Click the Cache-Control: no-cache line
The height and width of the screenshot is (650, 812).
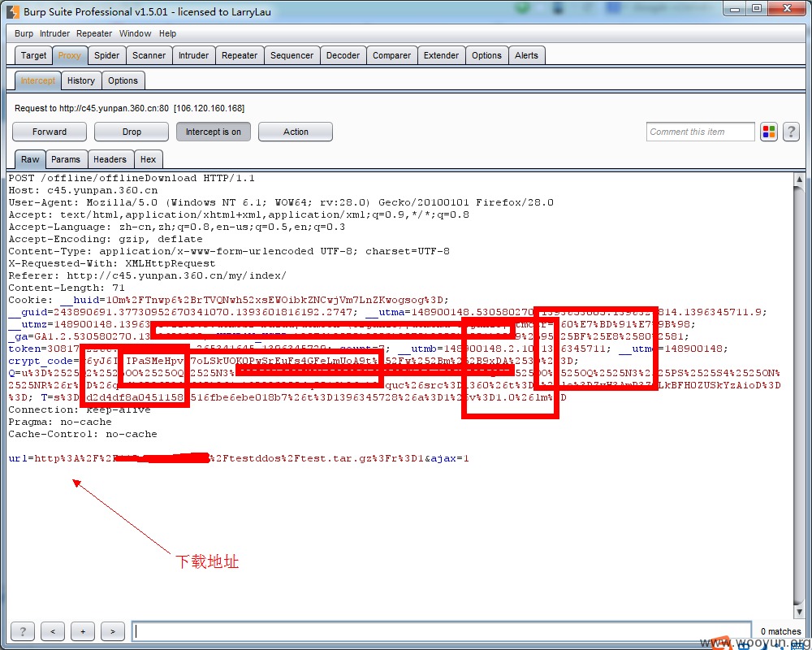pyautogui.click(x=83, y=434)
